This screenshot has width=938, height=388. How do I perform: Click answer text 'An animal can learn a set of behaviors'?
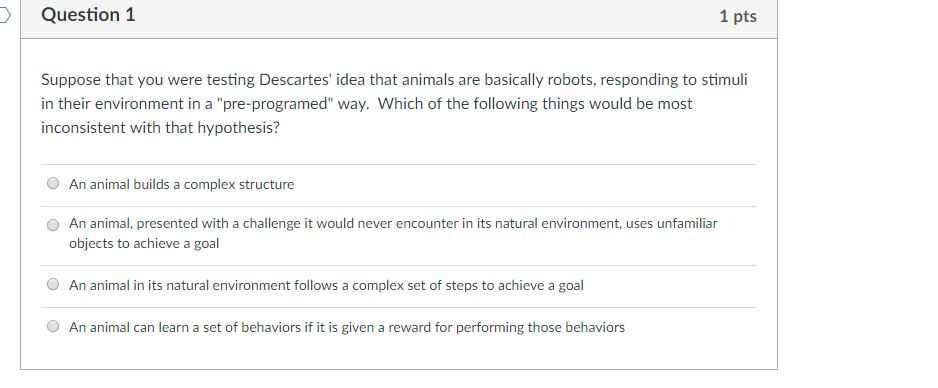pos(347,327)
